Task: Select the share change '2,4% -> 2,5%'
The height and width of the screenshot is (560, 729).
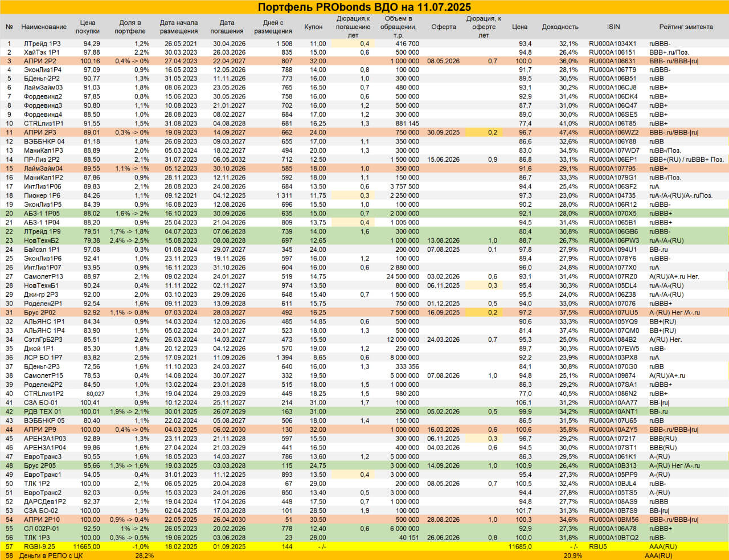Action: (129, 240)
